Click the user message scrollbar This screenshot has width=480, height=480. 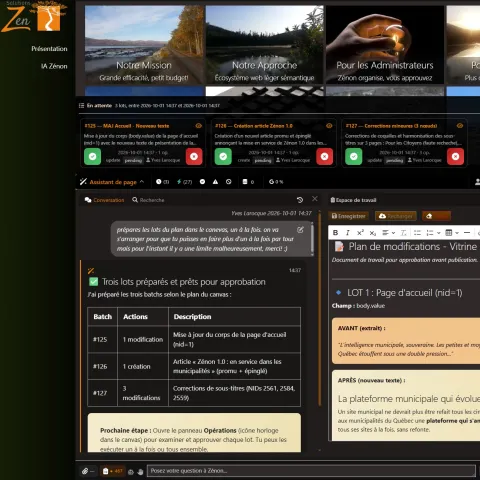tap(312, 238)
